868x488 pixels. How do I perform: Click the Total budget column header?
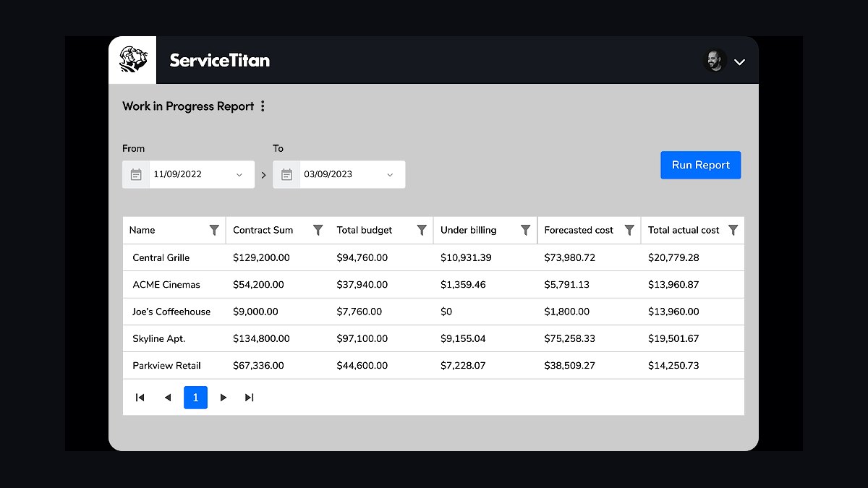coord(365,230)
